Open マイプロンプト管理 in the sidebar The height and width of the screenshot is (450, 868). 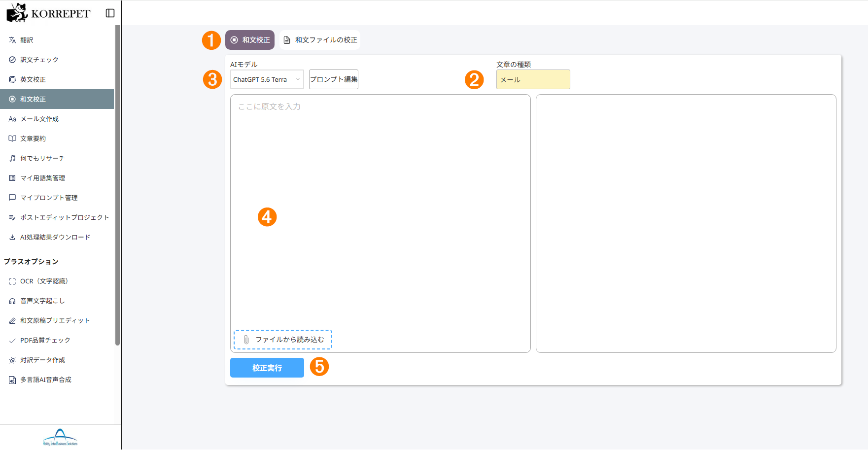tap(57, 198)
